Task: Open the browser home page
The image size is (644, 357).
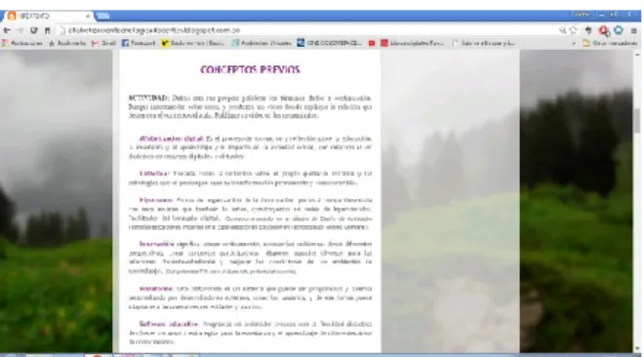Action: pyautogui.click(x=48, y=30)
